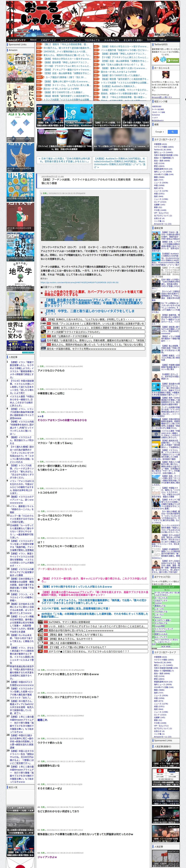Open the https://uchineko.jp link in sidebar
This screenshot has height=868, width=186.
(x=160, y=95)
